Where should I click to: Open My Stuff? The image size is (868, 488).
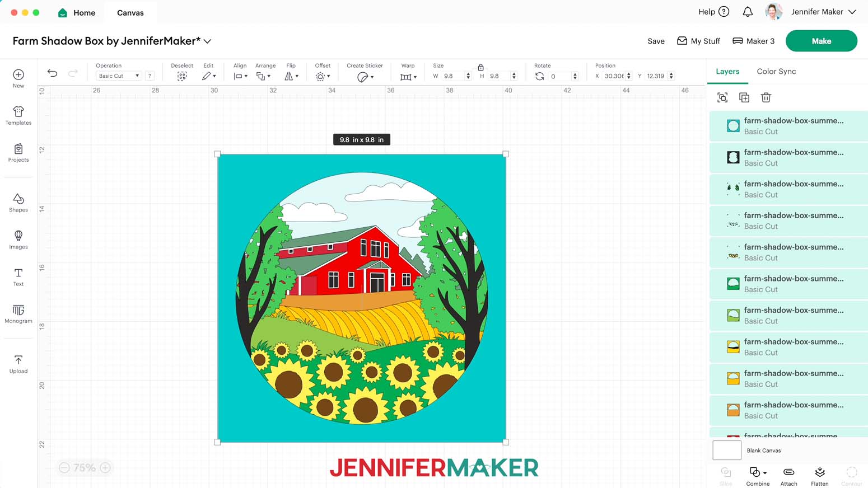(x=698, y=41)
